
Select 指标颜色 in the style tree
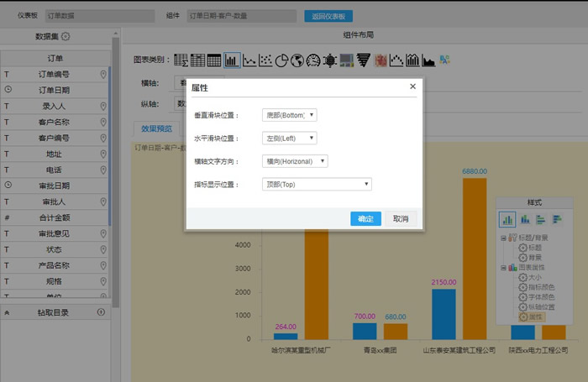541,287
